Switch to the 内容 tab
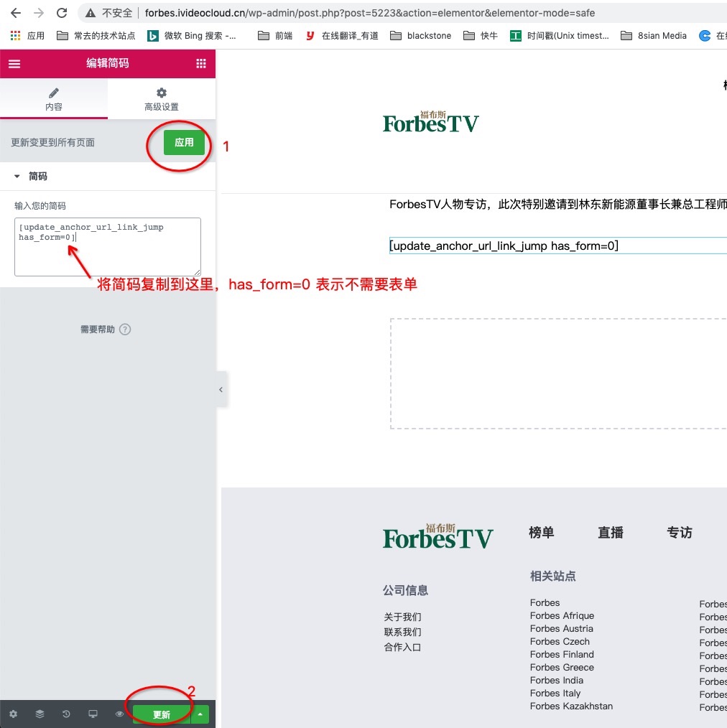The width and height of the screenshot is (727, 728). click(54, 99)
